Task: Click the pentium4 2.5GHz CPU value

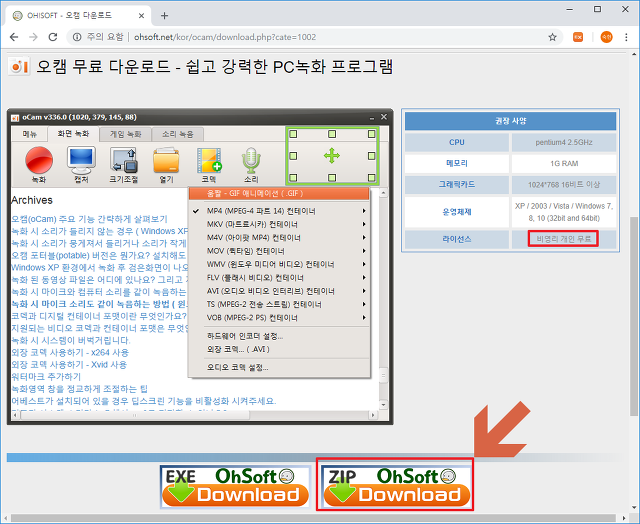Action: [x=564, y=142]
